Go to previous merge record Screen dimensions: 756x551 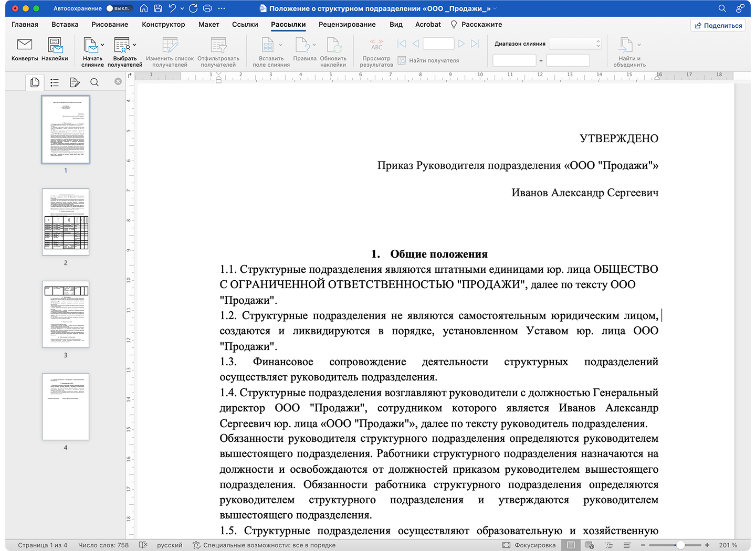click(416, 44)
